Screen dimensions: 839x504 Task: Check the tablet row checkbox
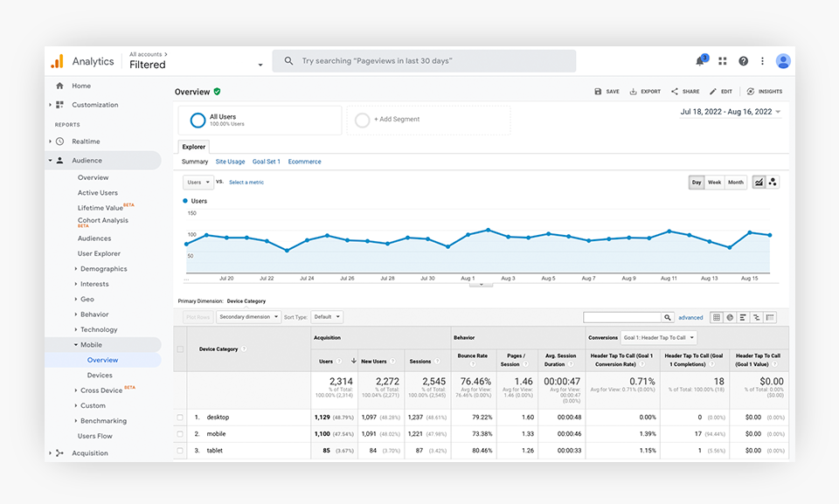(x=181, y=451)
